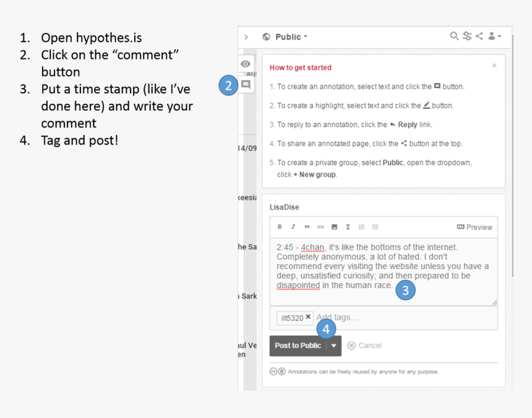Open the user account menu
This screenshot has width=532, height=418.
pyautogui.click(x=494, y=36)
